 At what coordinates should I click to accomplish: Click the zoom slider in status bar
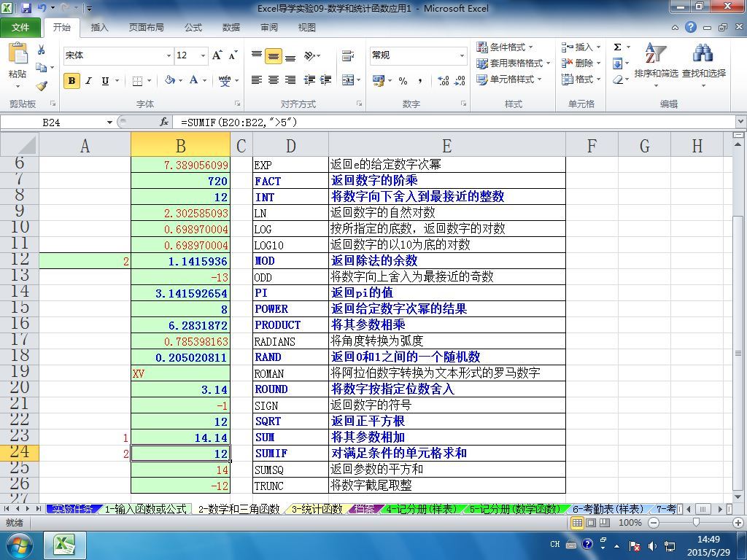click(x=696, y=522)
